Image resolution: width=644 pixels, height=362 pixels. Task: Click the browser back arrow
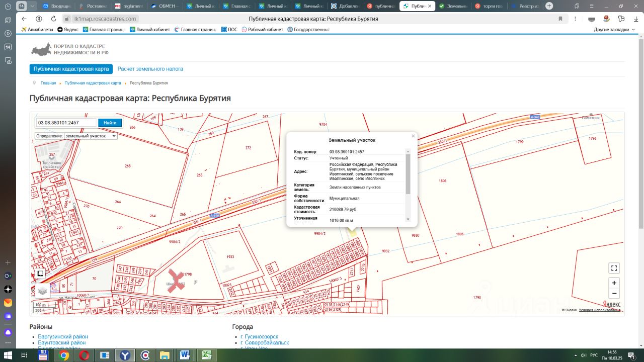[24, 19]
